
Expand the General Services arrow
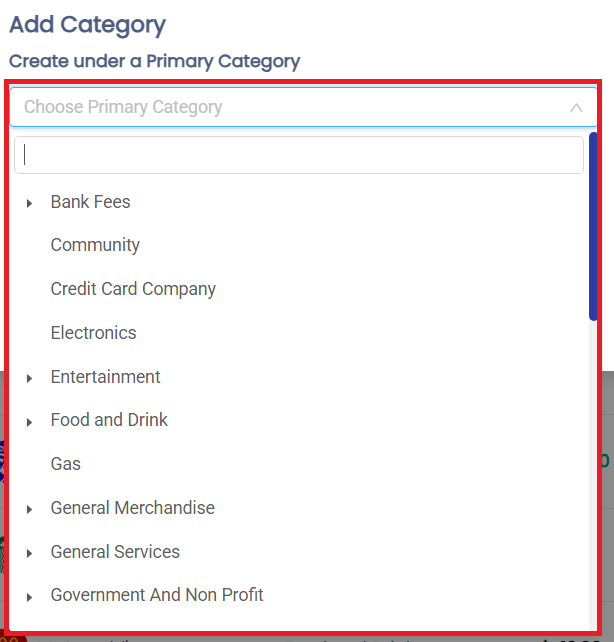tap(30, 553)
